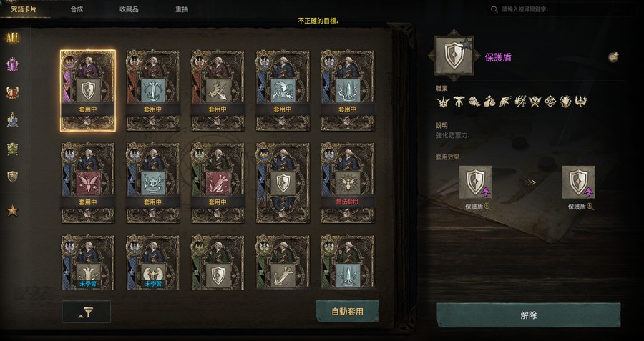Click the magnifier next to left 保護盾 effect
The image size is (644, 341).
tap(487, 207)
